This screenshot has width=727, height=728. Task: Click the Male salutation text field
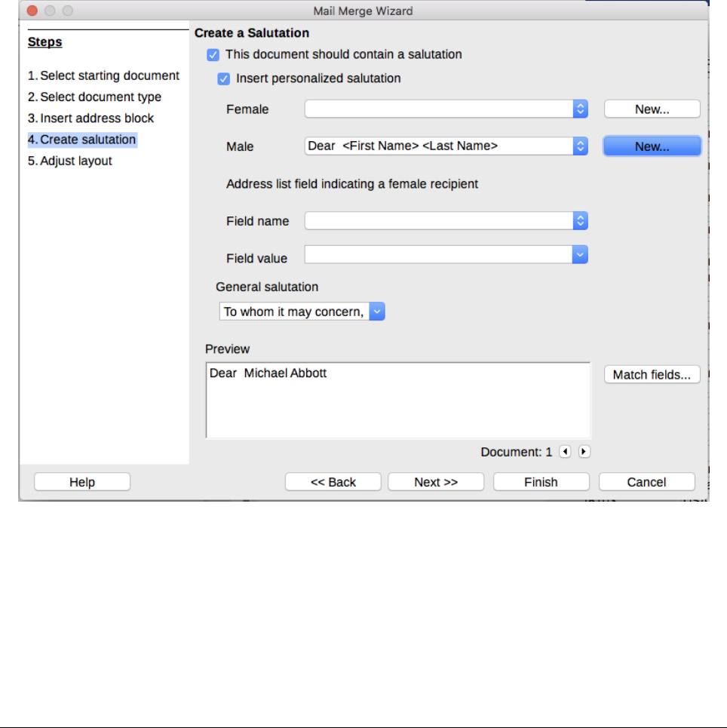(439, 146)
